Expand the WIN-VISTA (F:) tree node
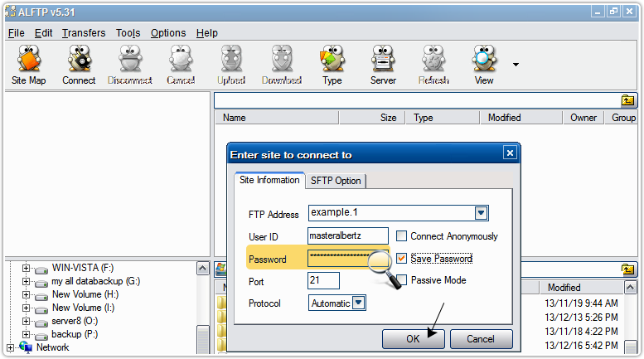This screenshot has width=644, height=359. tap(26, 269)
